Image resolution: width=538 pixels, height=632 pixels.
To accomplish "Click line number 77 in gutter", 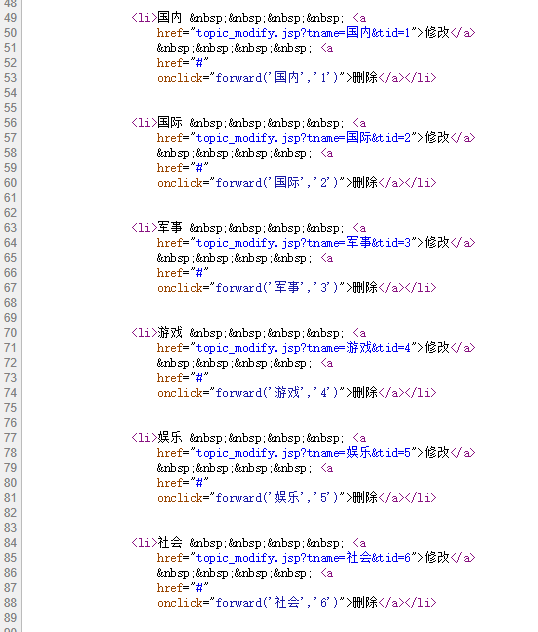I will pos(10,438).
